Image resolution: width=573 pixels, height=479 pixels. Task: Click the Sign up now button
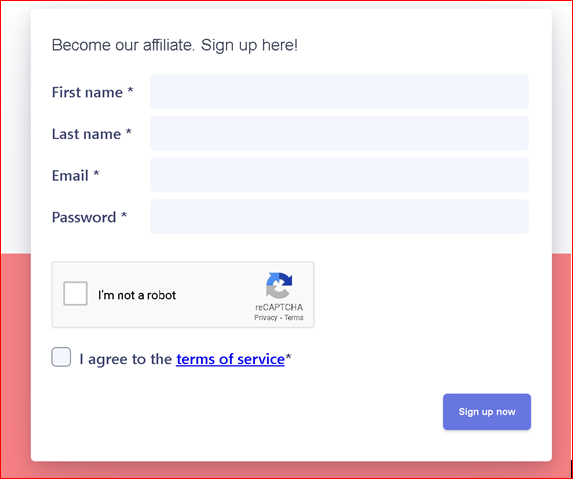487,412
